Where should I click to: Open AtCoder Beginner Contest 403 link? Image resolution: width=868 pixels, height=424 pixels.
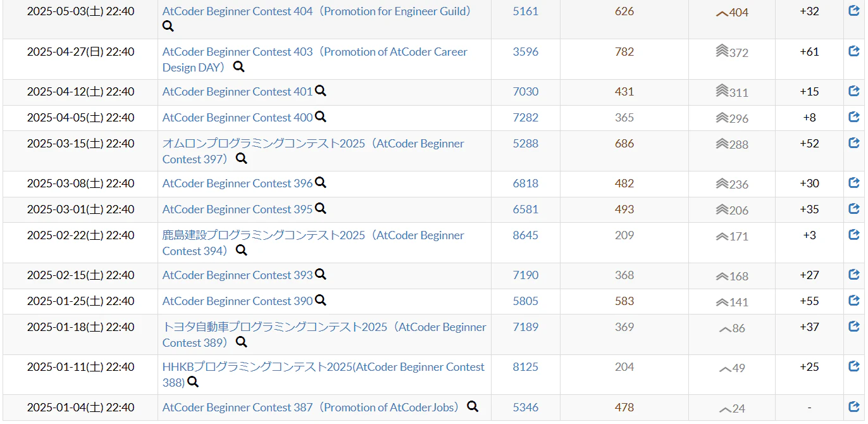tap(315, 59)
